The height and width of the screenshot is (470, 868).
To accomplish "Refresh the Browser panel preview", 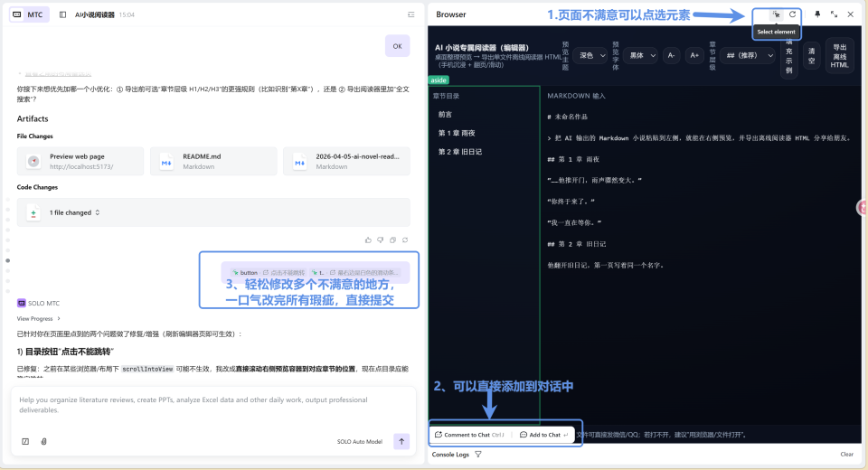I will tap(792, 15).
